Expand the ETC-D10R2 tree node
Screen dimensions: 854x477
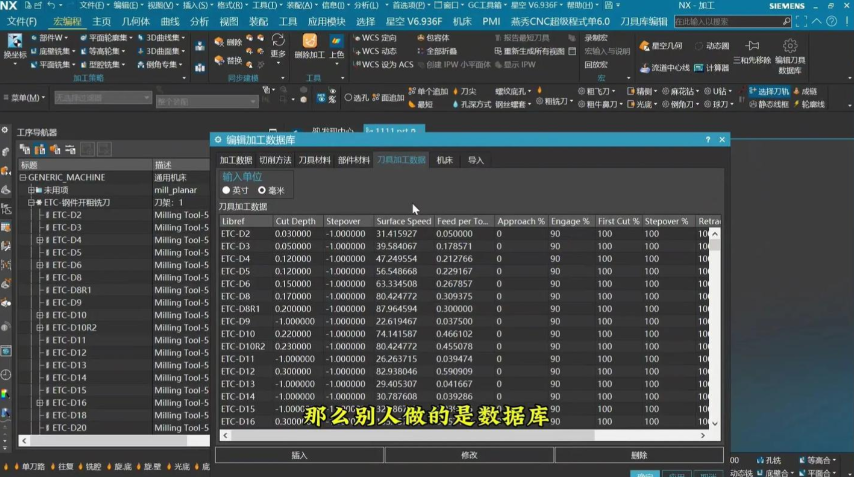39,327
